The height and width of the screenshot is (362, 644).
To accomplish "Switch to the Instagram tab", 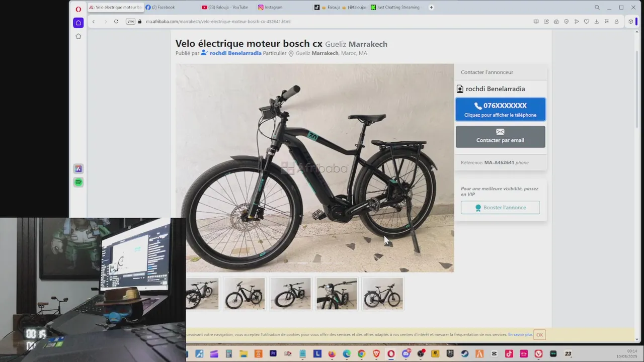I will pos(284,8).
